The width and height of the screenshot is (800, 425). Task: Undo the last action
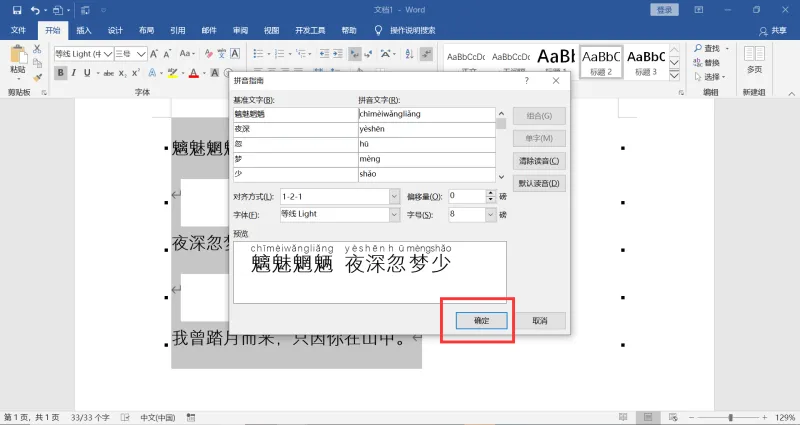(35, 10)
